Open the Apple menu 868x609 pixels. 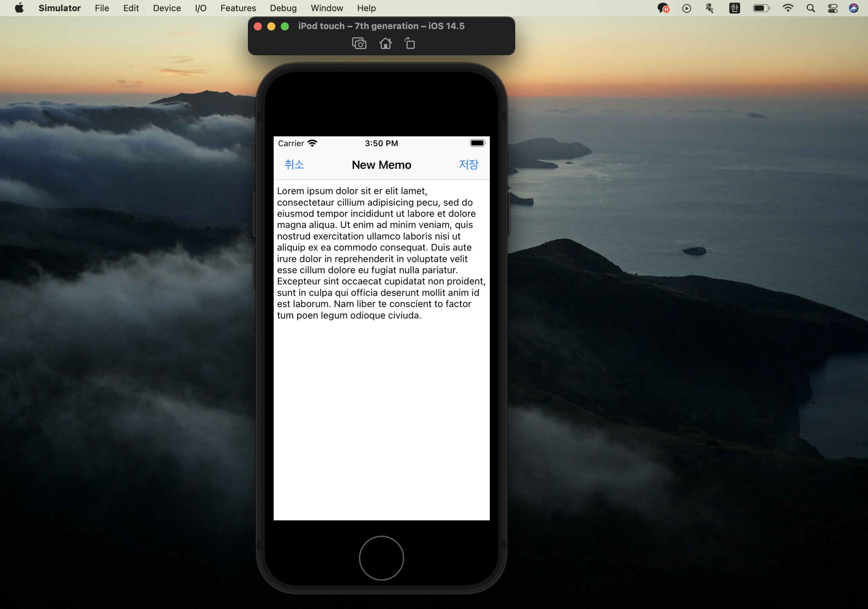click(x=19, y=8)
